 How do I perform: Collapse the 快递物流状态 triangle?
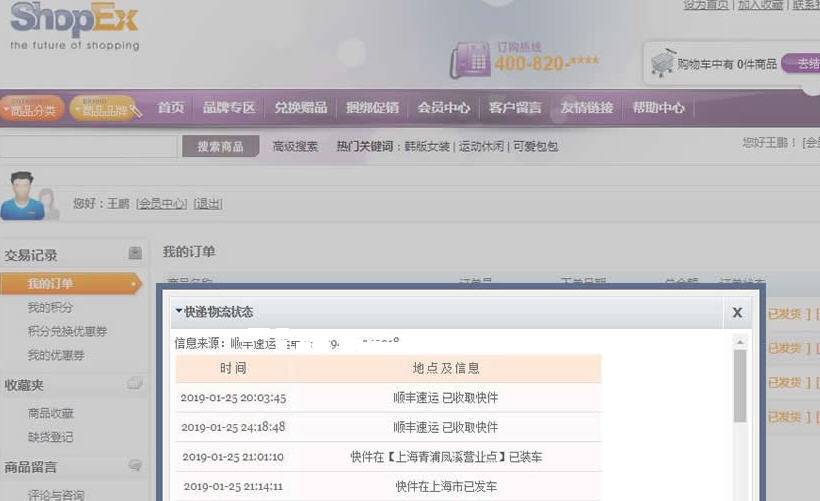click(179, 311)
